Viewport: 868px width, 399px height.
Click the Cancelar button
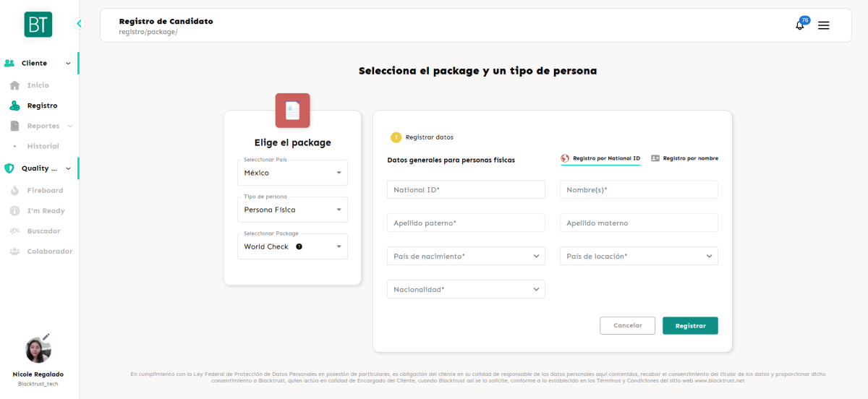pyautogui.click(x=627, y=325)
